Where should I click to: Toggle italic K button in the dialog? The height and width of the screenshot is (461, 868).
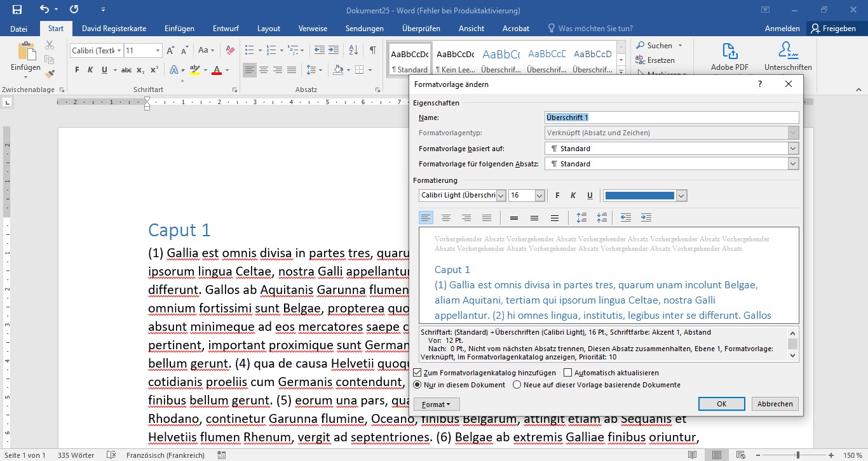click(573, 196)
